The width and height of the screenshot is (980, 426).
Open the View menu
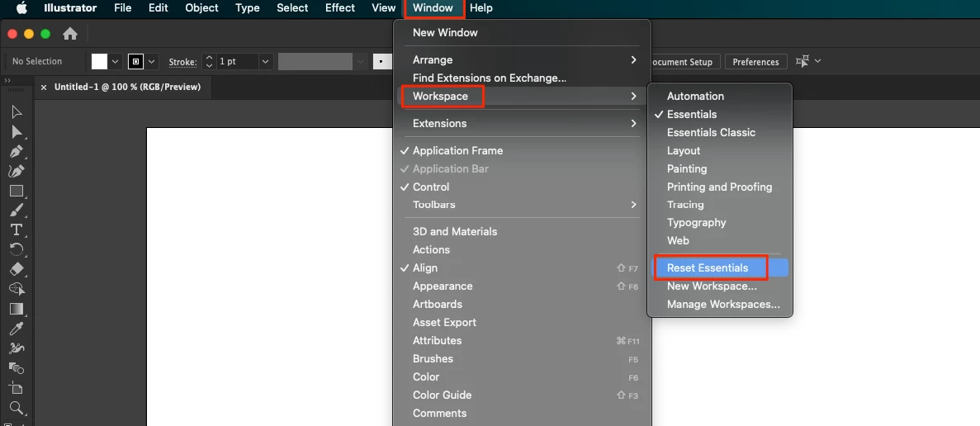[383, 7]
